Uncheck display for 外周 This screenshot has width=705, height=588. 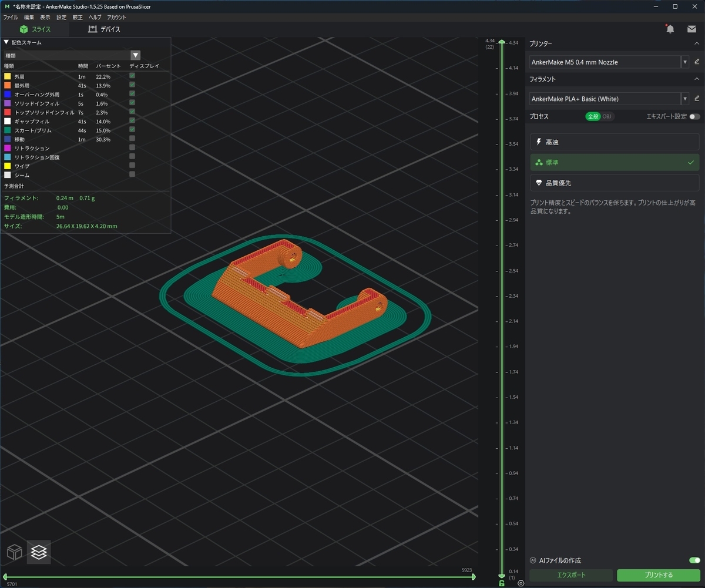pyautogui.click(x=132, y=76)
